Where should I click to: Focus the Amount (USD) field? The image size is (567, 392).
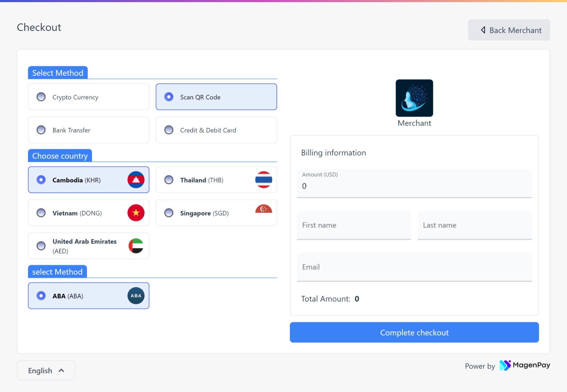tap(414, 186)
